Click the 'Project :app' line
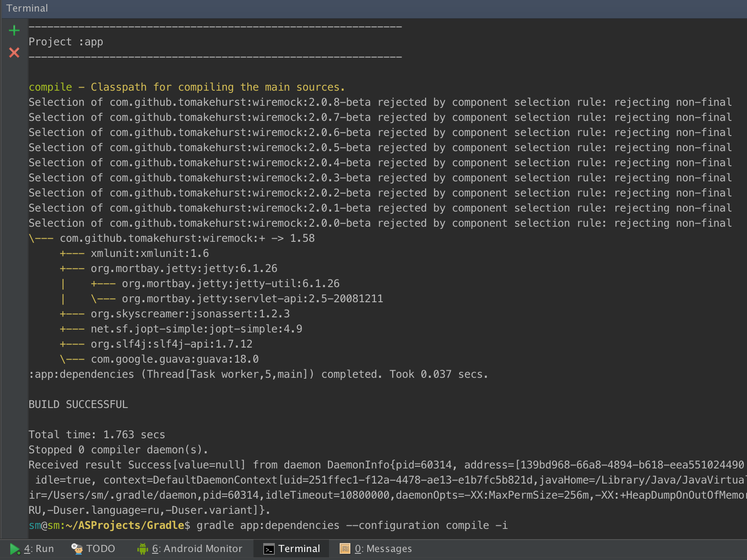This screenshot has width=747, height=560. pyautogui.click(x=66, y=42)
